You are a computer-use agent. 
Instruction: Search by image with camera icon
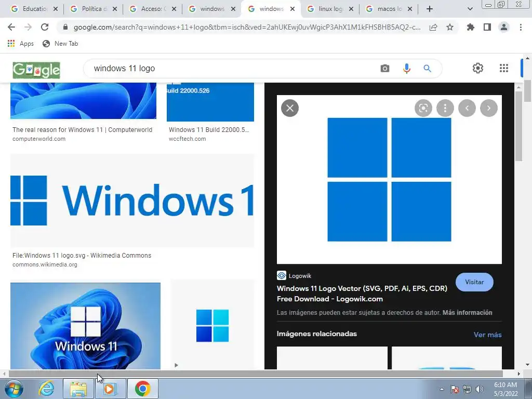385,69
